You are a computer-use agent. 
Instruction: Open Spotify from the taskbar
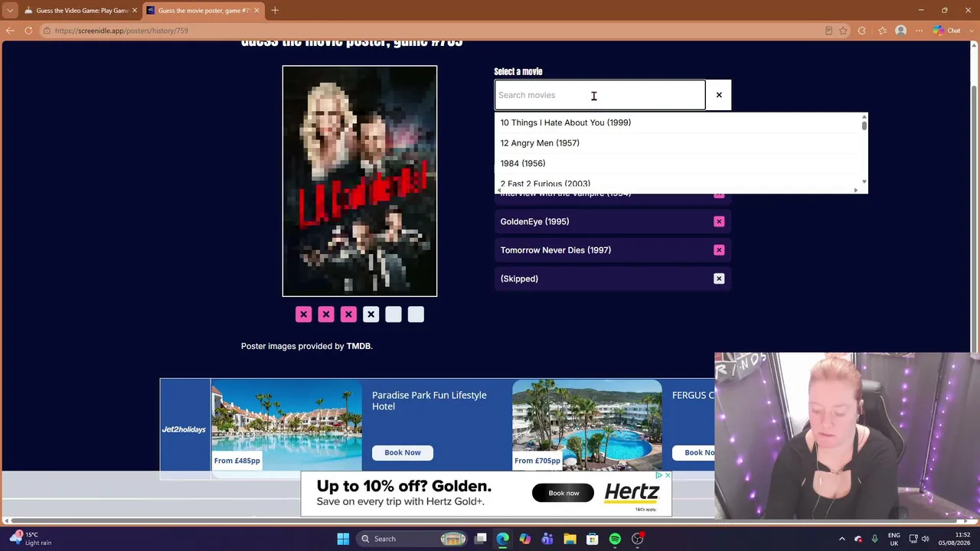pyautogui.click(x=615, y=539)
